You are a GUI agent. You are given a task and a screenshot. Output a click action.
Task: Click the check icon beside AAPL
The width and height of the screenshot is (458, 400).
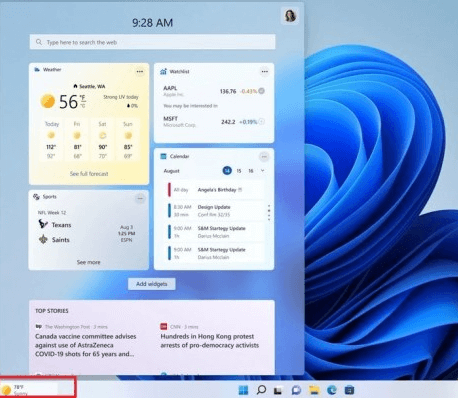(262, 91)
